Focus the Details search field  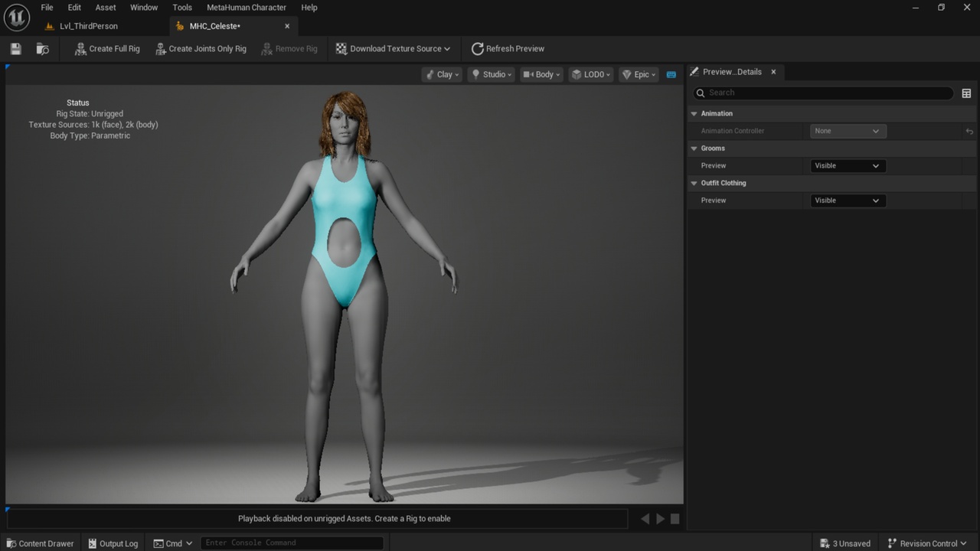pyautogui.click(x=823, y=93)
